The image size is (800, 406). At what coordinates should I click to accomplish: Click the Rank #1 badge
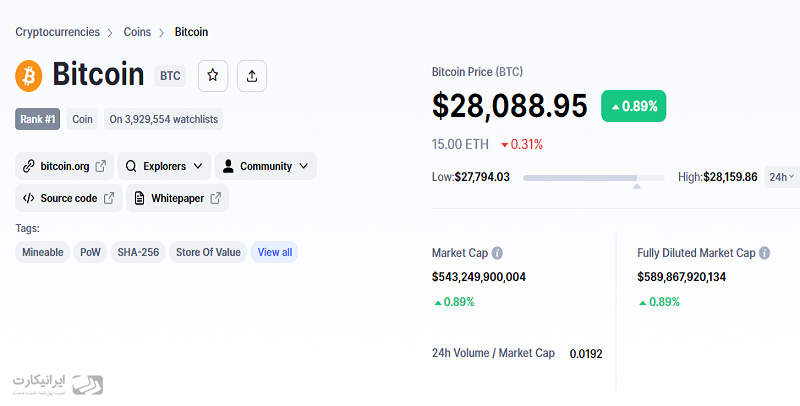point(38,119)
